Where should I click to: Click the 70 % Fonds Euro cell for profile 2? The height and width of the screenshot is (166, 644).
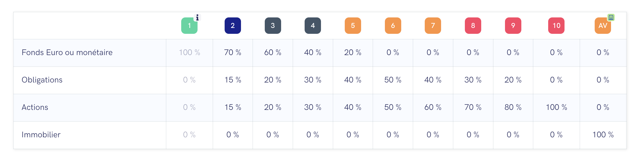tap(233, 53)
